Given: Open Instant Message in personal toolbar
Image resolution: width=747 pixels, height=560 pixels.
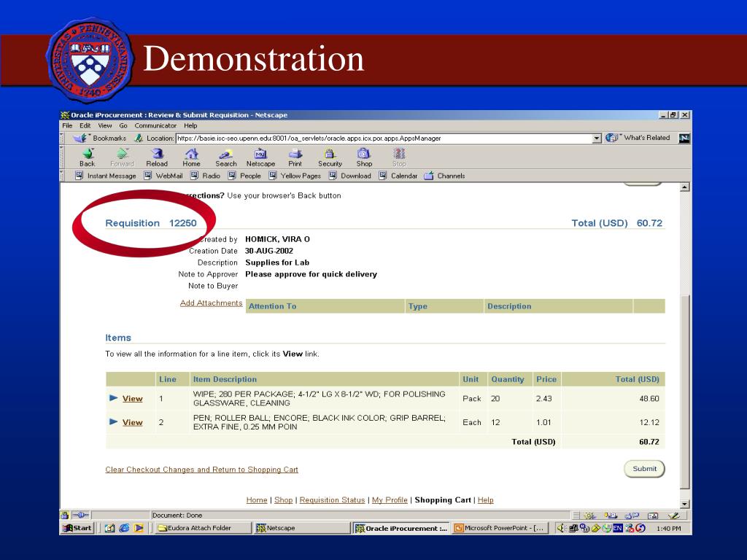Looking at the screenshot, I should [x=106, y=176].
